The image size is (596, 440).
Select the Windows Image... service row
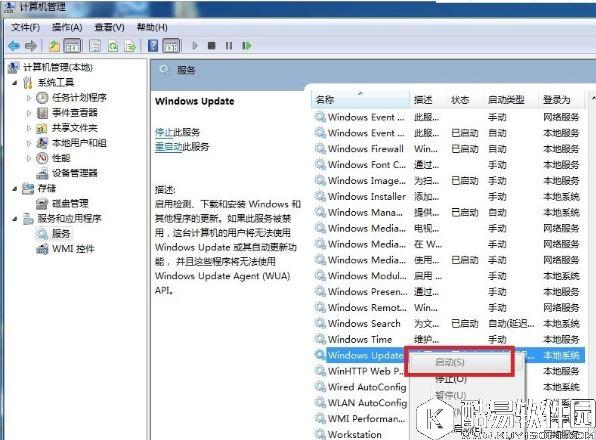449,181
